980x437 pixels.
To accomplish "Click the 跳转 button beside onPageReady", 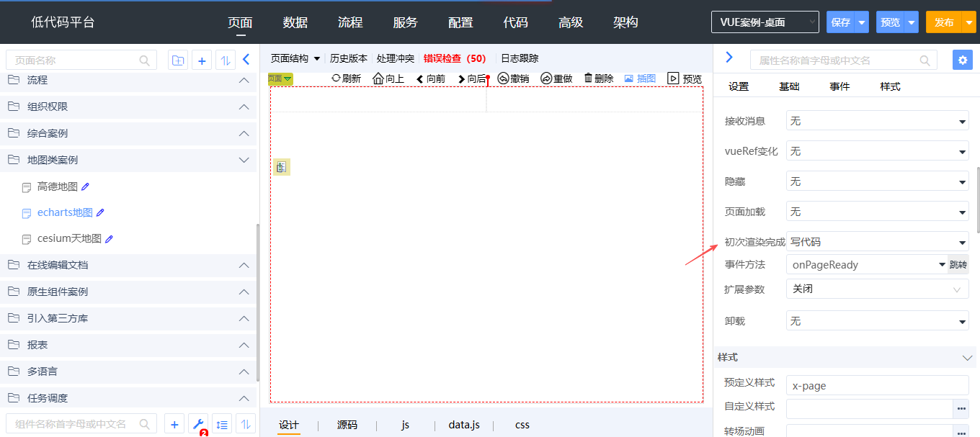I will coord(958,264).
